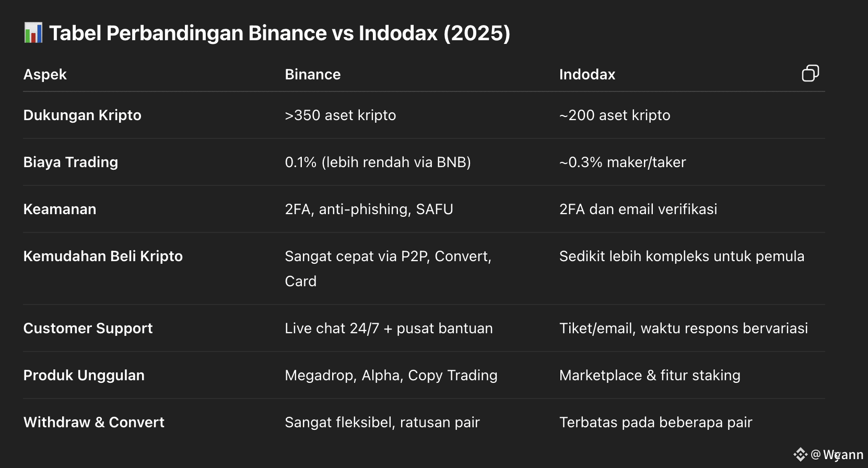This screenshot has height=468, width=868.
Task: Click the Keamanan row label
Action: [60, 209]
